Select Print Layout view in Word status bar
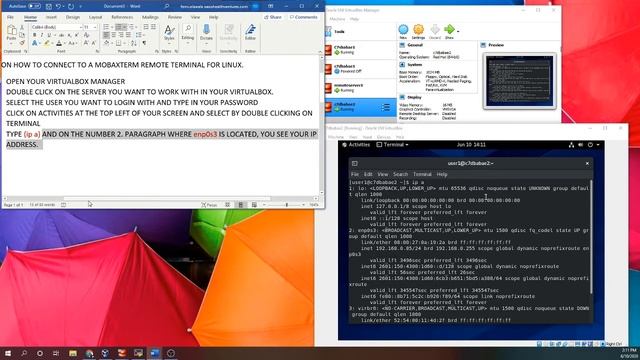This screenshot has height=360, width=640. tap(241, 204)
